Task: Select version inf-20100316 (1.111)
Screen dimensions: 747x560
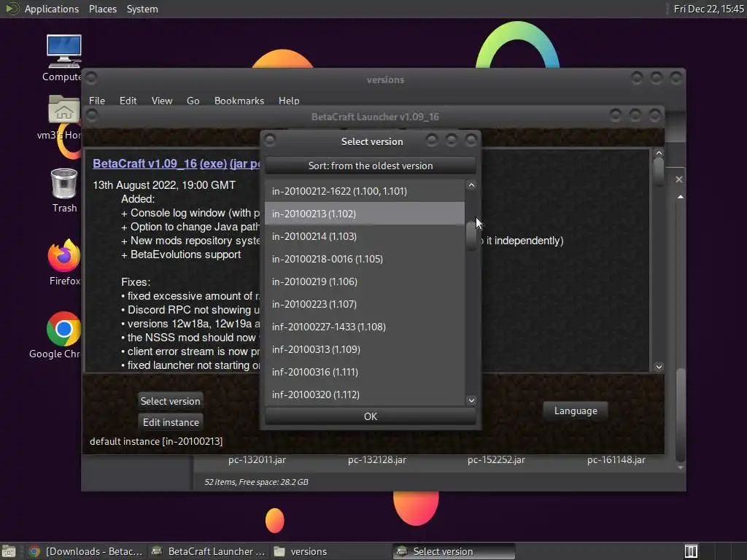Action: pos(365,372)
